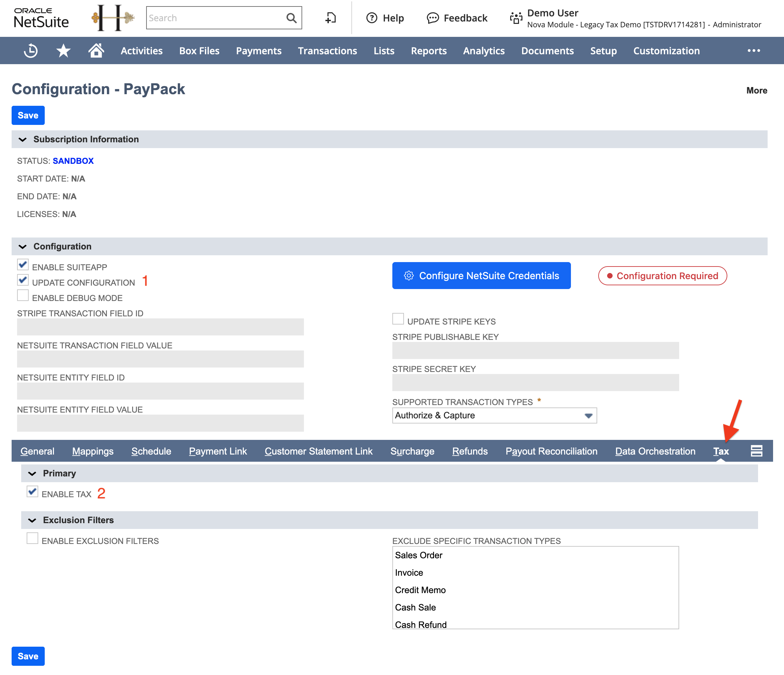Click the search magnifier icon
The height and width of the screenshot is (675, 784).
(x=291, y=18)
